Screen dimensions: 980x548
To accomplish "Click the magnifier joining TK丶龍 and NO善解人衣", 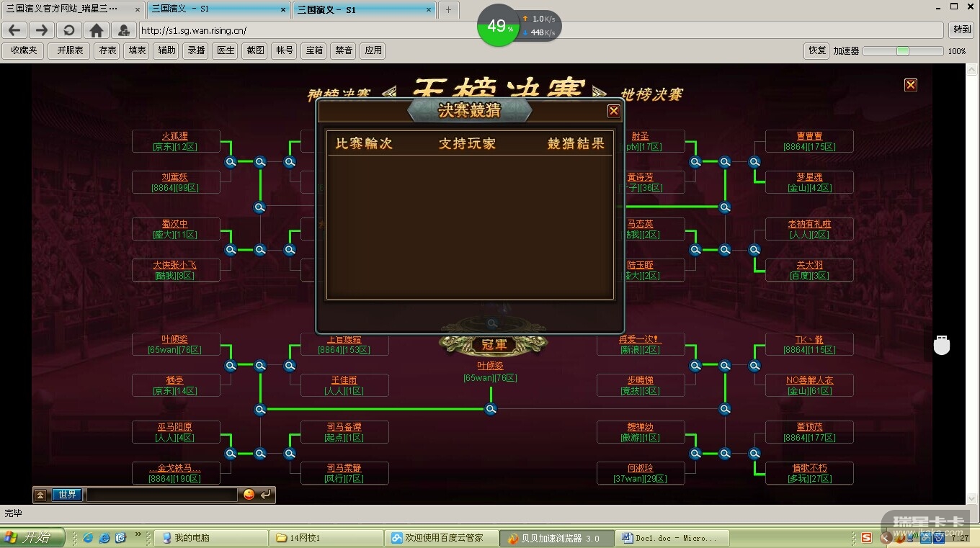I will coord(754,366).
